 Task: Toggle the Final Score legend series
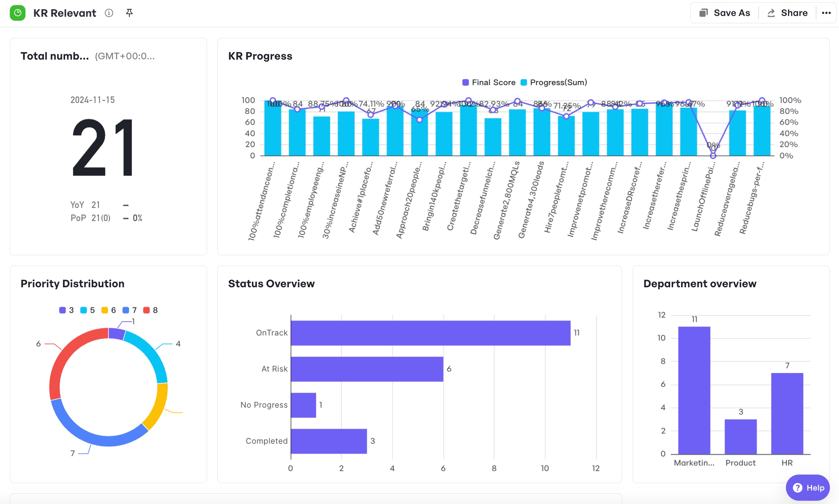coord(489,83)
